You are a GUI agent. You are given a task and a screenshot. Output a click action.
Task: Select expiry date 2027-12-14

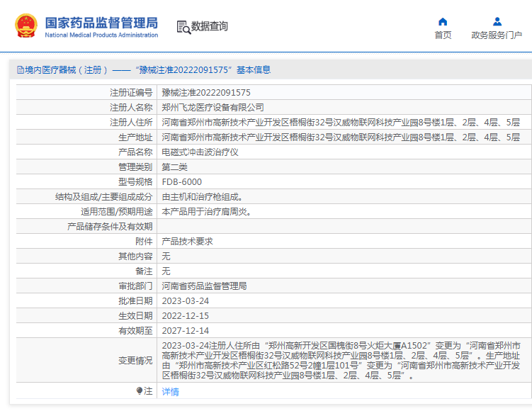click(186, 331)
